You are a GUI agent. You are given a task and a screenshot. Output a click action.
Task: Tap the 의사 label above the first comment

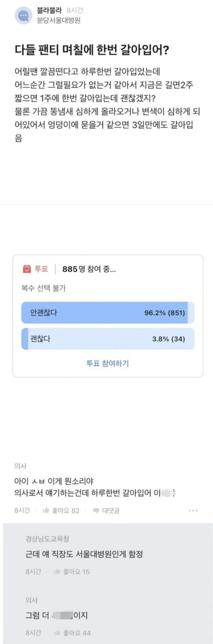click(20, 466)
